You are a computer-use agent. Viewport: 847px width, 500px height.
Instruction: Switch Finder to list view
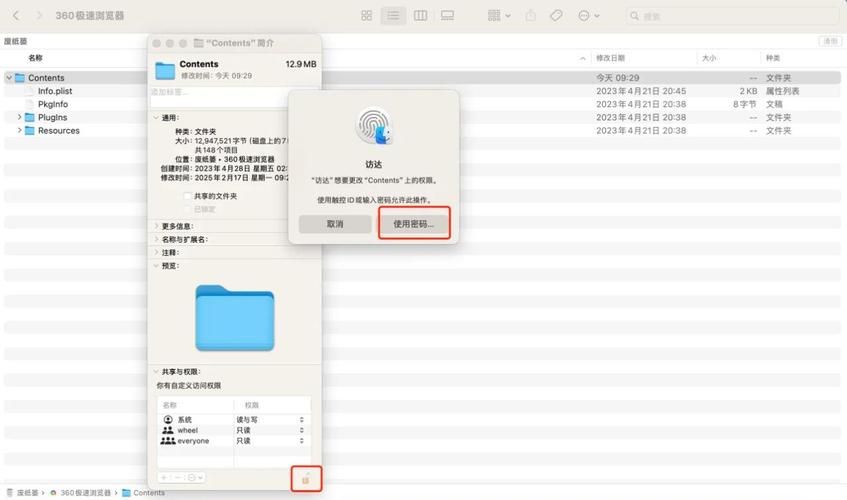coord(393,16)
